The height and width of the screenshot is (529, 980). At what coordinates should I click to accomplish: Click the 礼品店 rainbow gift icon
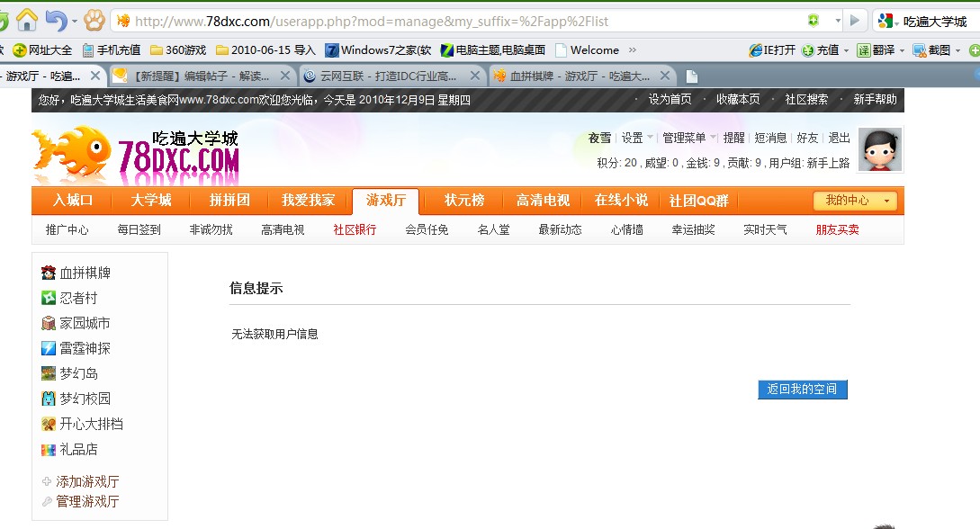(x=49, y=449)
